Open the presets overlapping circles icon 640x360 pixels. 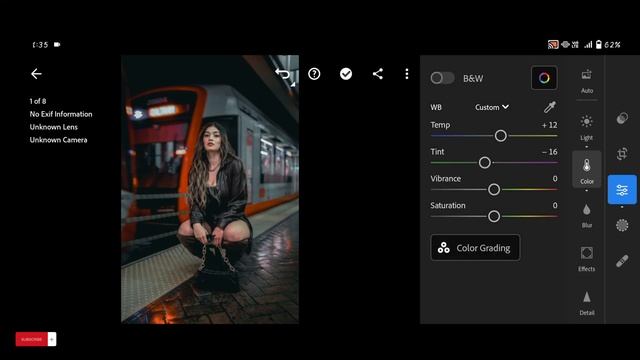[x=622, y=118]
